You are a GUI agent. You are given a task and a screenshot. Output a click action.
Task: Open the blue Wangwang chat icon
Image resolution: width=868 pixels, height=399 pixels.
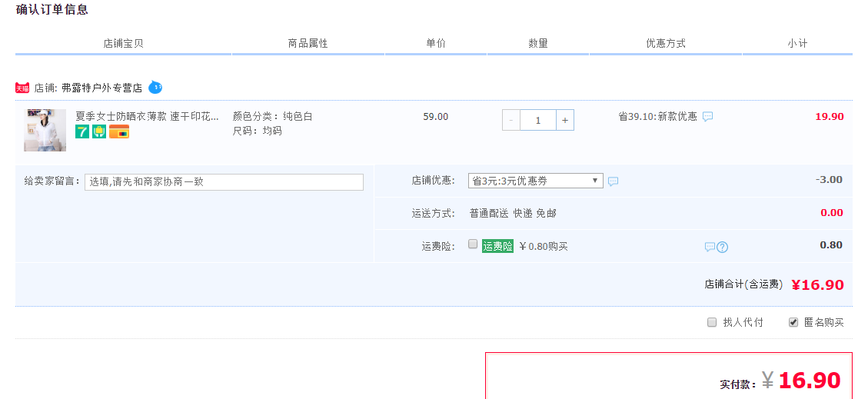point(155,88)
